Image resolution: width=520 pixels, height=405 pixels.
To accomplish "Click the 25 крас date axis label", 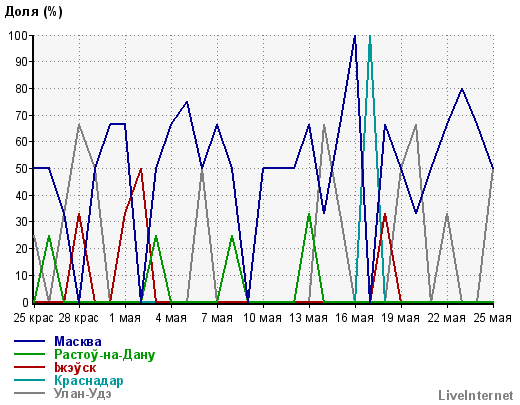I will (x=33, y=318).
